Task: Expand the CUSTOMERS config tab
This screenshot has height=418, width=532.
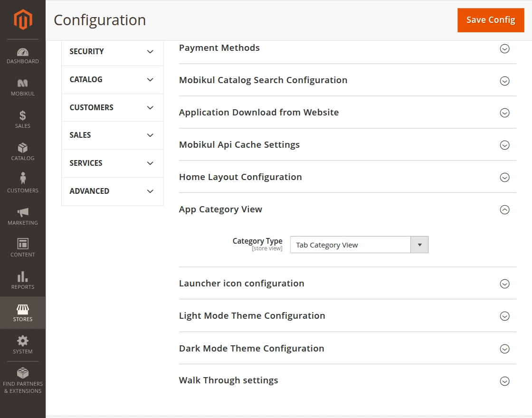Action: point(112,107)
